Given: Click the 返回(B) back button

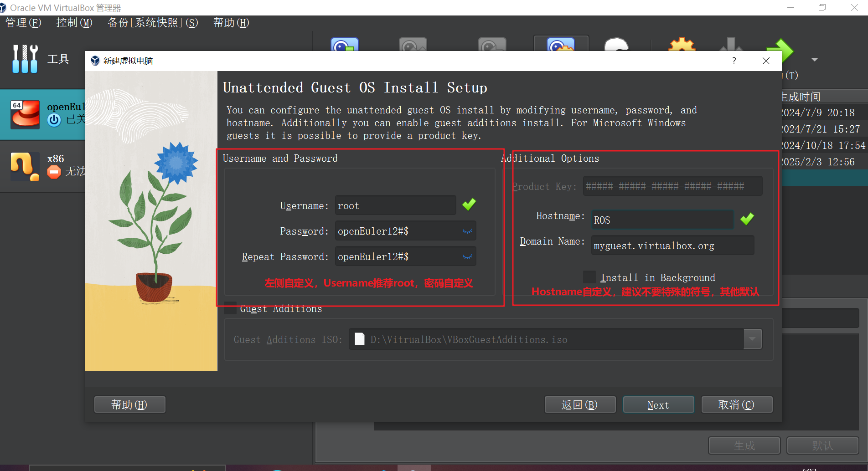Looking at the screenshot, I should 580,404.
